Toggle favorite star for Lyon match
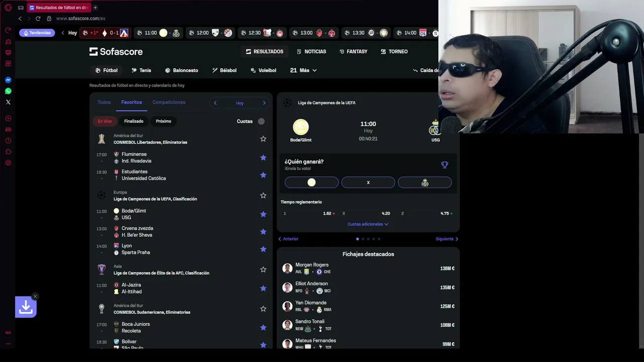 pos(263,249)
